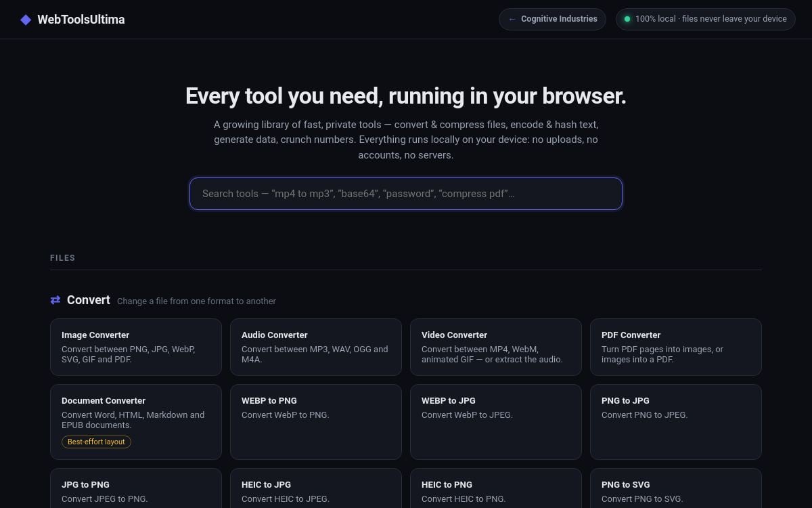Image resolution: width=812 pixels, height=508 pixels.
Task: Go back to Cognitive Industries
Action: (552, 19)
